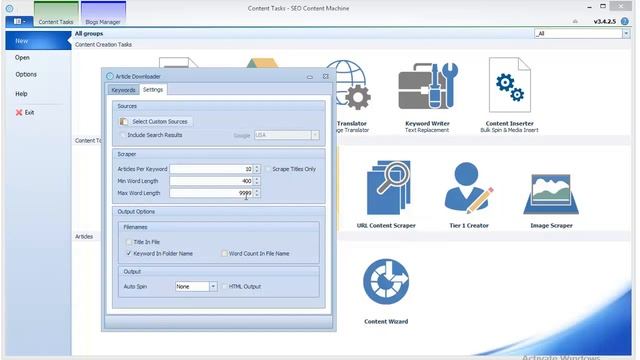Launch the Tier 1 Creator icon
This screenshot has height=360, width=640.
469,188
